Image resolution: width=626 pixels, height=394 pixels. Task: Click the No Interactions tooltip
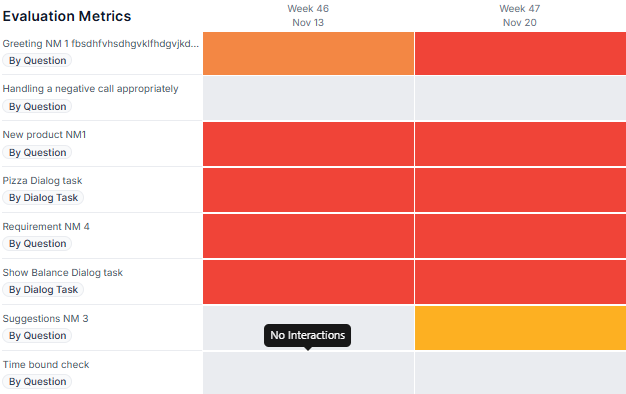click(307, 335)
